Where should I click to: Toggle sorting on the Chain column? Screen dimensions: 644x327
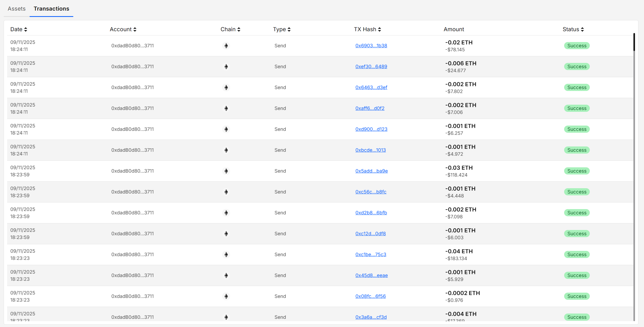230,29
